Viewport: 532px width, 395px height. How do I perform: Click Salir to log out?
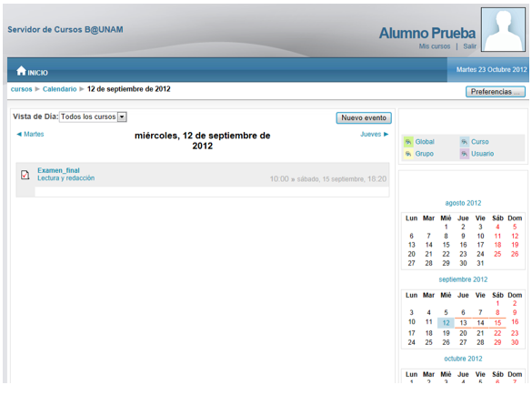(469, 46)
